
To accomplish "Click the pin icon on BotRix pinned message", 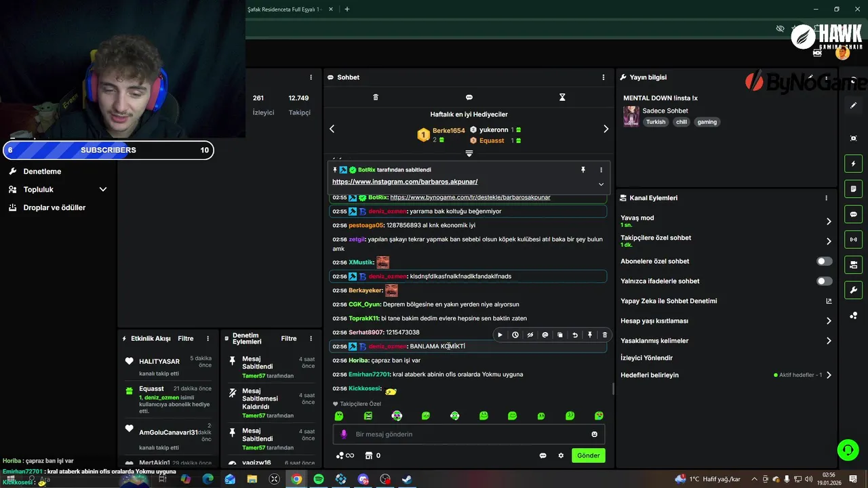I will tap(583, 170).
